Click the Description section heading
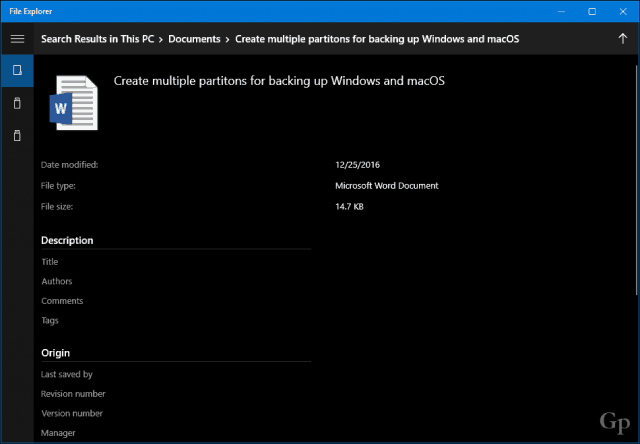The image size is (640, 444). tap(67, 240)
